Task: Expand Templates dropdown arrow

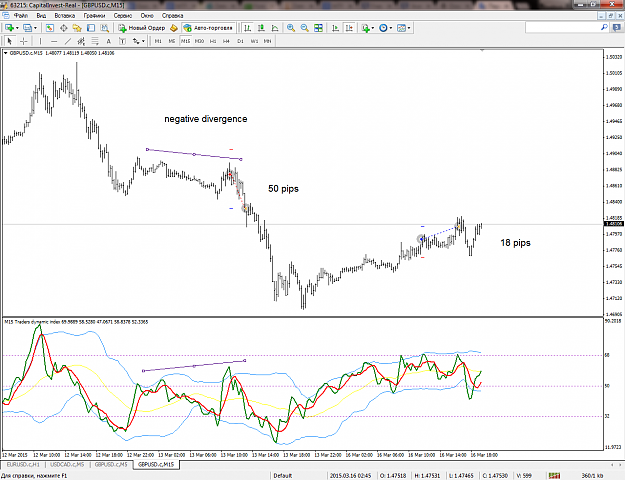Action: 409,28
